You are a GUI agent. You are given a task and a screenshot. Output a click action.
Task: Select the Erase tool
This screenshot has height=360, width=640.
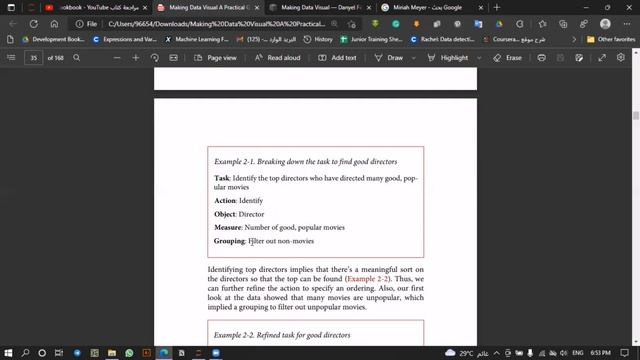[507, 58]
